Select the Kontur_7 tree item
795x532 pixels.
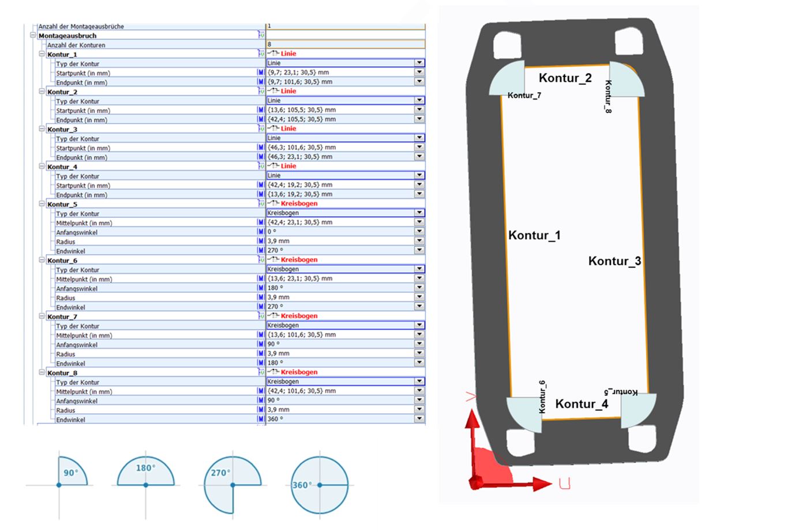coord(62,316)
